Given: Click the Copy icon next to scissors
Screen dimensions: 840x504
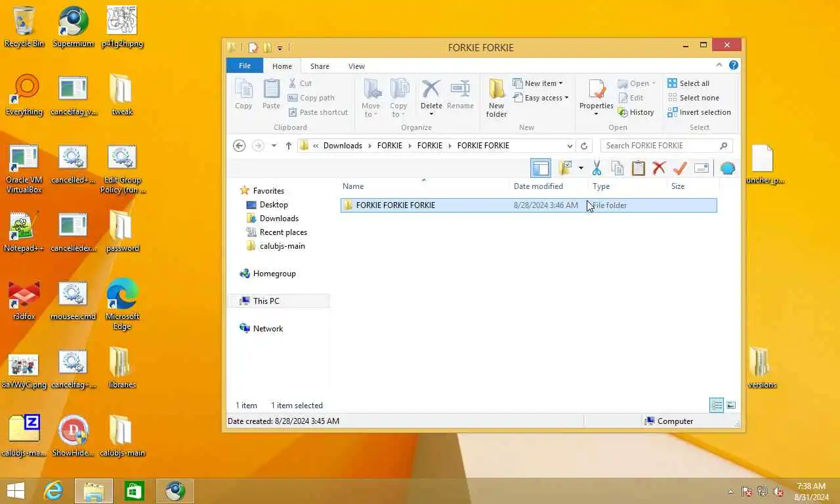Looking at the screenshot, I should (x=618, y=168).
